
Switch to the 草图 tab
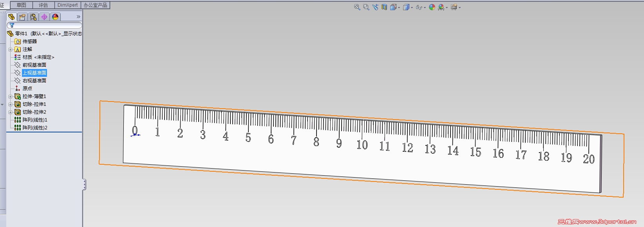click(21, 5)
